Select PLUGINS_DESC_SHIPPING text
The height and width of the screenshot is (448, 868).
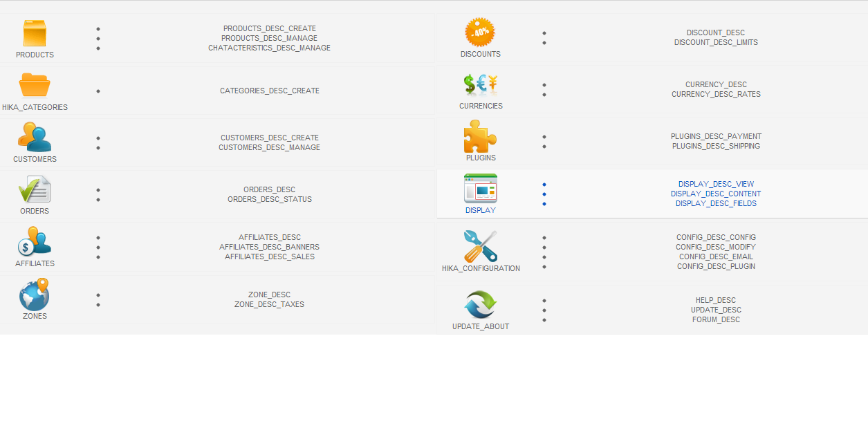pyautogui.click(x=716, y=146)
